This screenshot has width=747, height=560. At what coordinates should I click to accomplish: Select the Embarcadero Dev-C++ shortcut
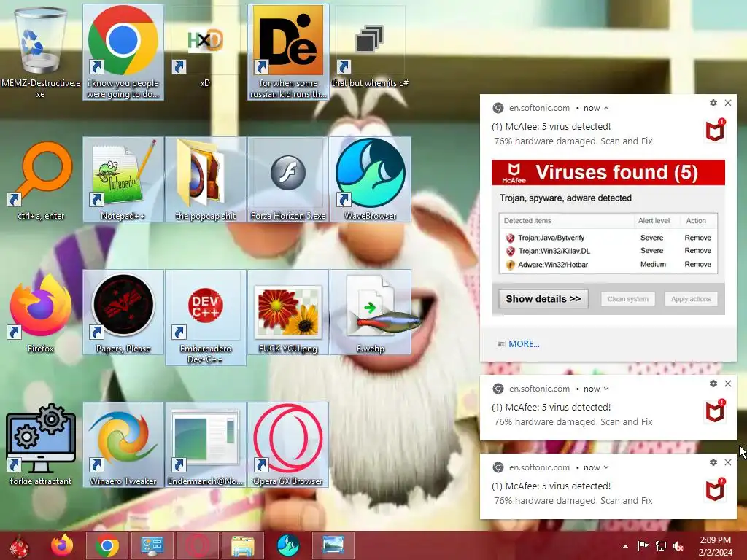(205, 318)
